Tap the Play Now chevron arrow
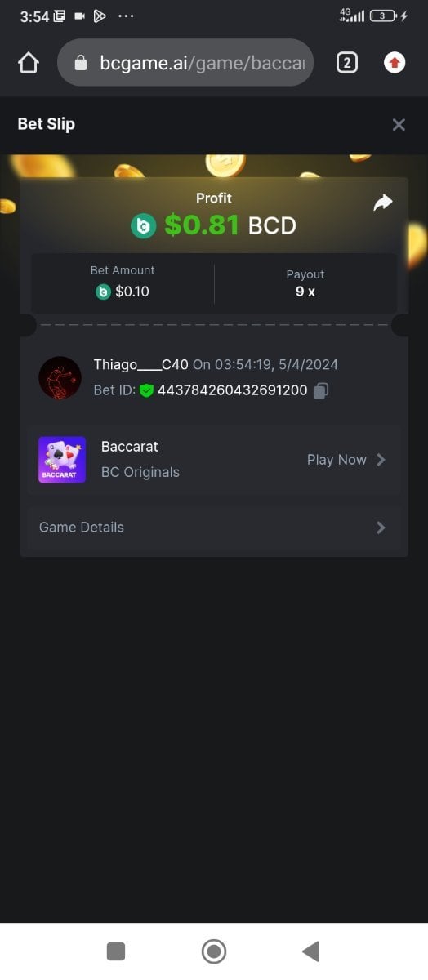428x980 pixels. [381, 460]
